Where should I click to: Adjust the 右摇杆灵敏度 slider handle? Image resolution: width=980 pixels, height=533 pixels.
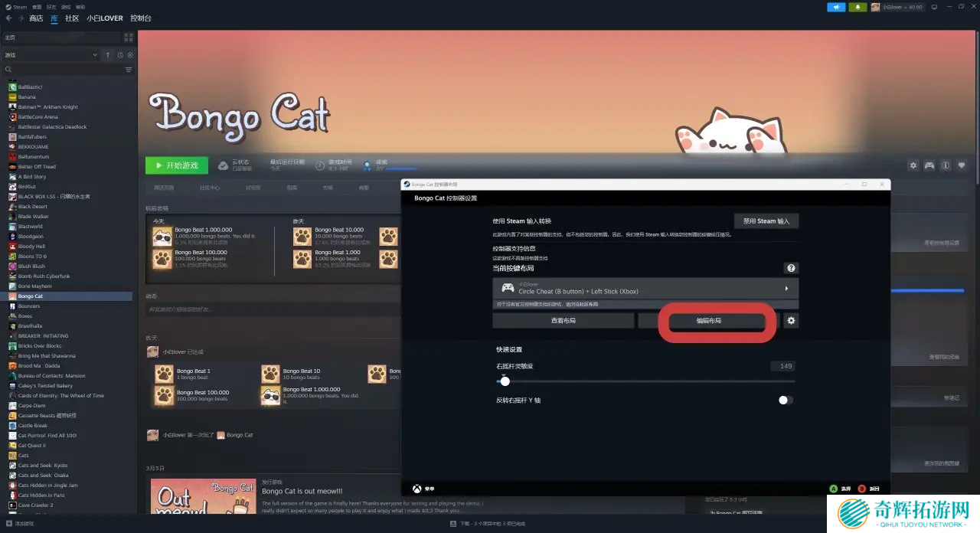tap(505, 381)
